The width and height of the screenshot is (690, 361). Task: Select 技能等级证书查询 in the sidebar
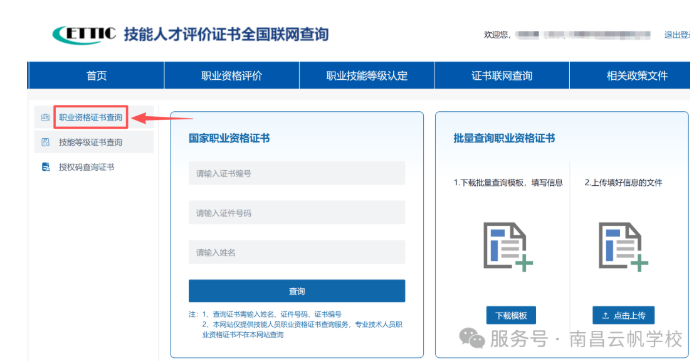tap(94, 142)
